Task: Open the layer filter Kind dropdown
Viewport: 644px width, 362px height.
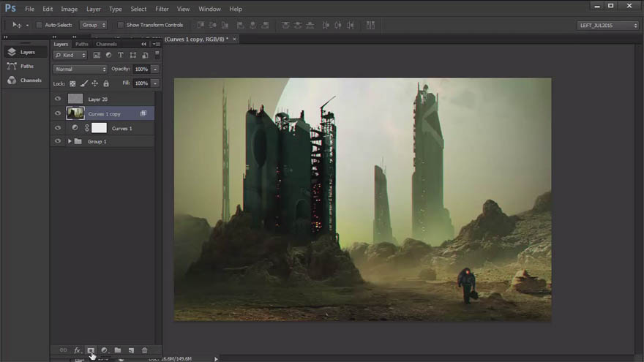Action: [x=70, y=55]
